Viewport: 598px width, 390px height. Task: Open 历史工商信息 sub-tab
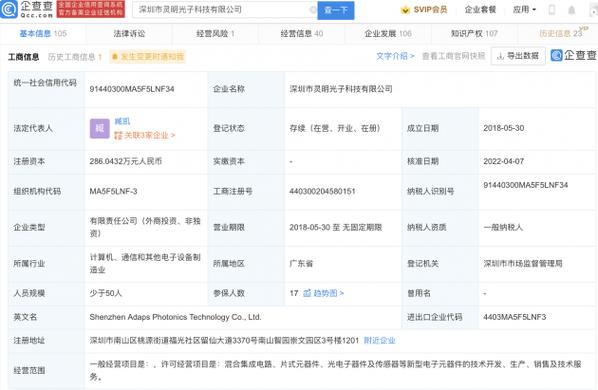click(x=75, y=57)
